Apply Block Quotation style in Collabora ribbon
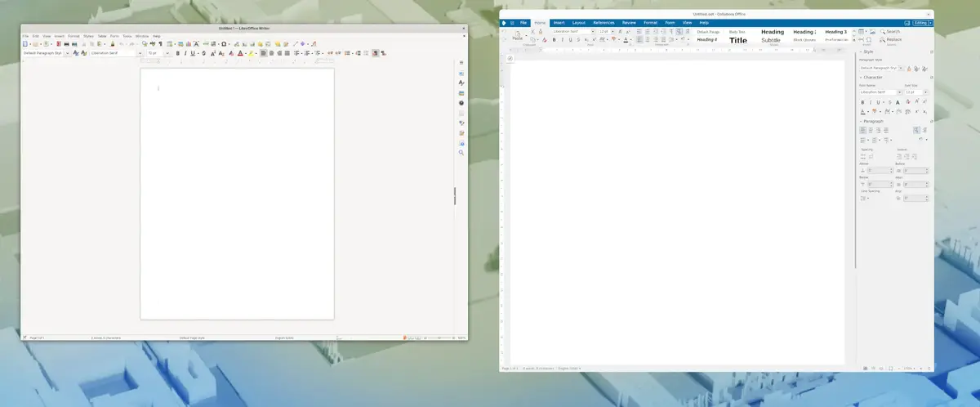980x407 pixels. [804, 40]
